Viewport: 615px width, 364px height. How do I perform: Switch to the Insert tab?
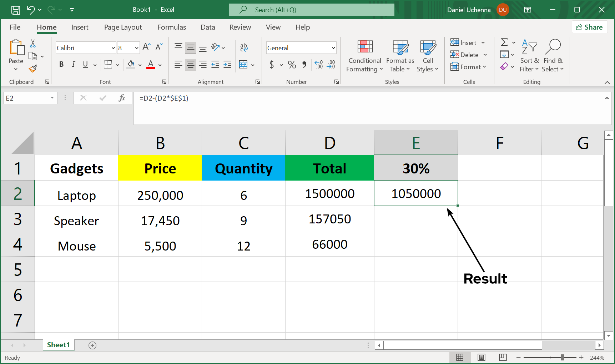click(80, 27)
